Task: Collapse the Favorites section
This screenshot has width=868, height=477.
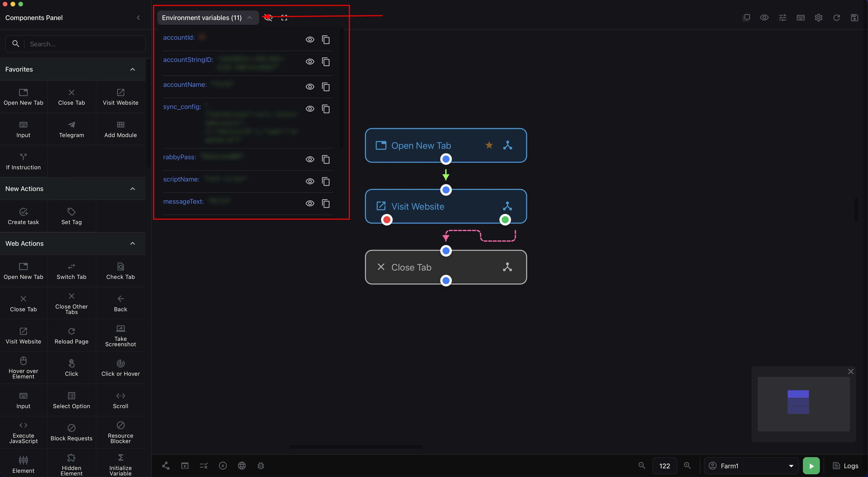Action: (x=132, y=69)
